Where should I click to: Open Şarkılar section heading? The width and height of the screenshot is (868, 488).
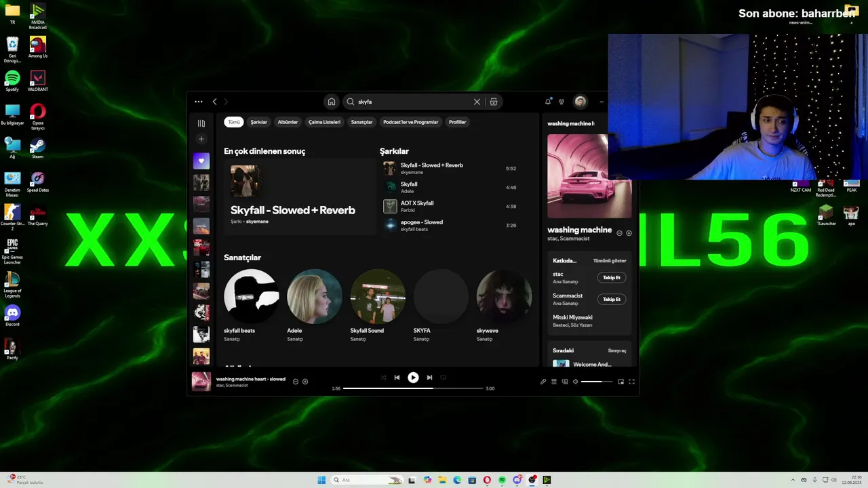(x=394, y=151)
